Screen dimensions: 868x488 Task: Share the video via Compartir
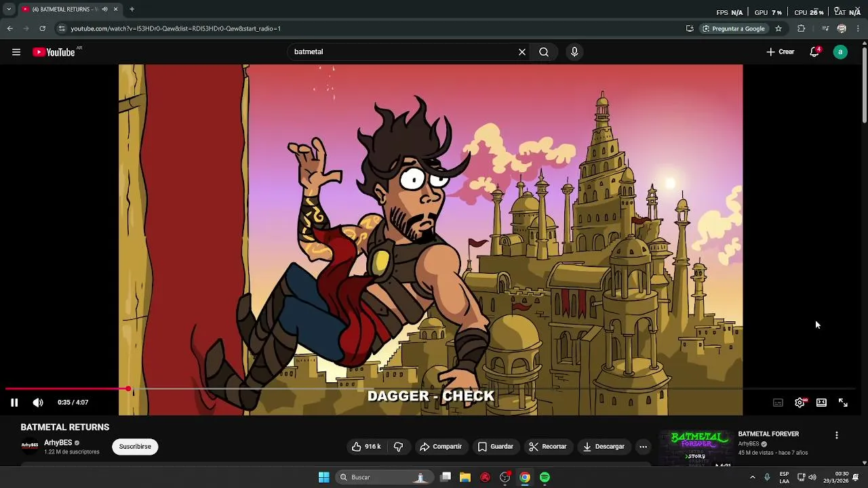click(x=441, y=447)
